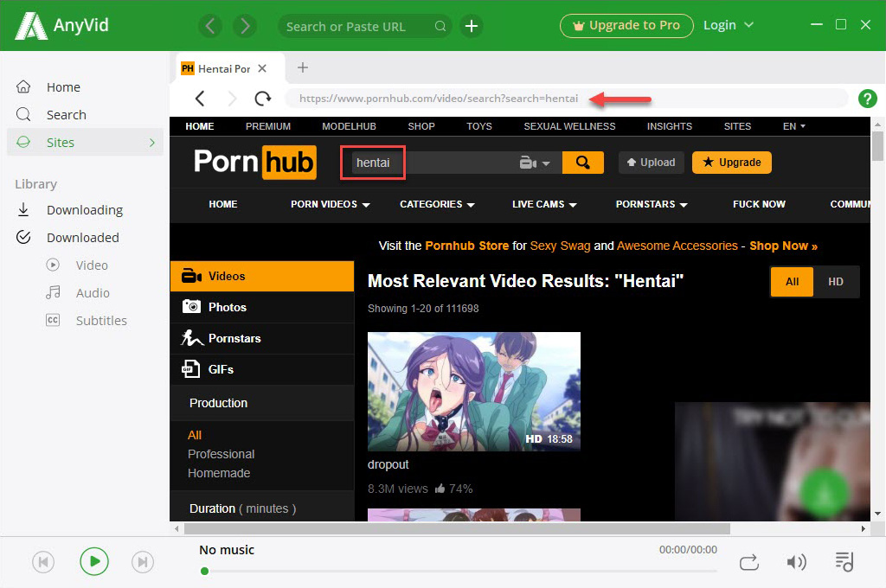This screenshot has width=886, height=588.
Task: Click the orange star Upgrade button
Action: tap(732, 163)
